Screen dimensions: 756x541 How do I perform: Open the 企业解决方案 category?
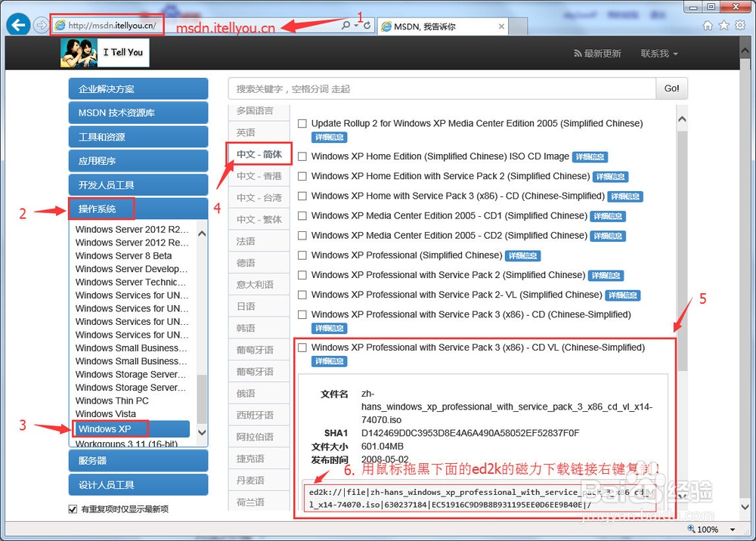click(138, 89)
